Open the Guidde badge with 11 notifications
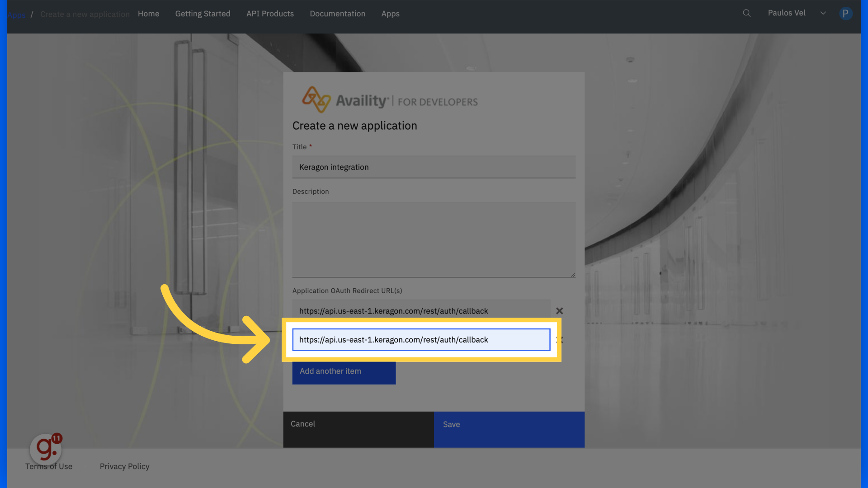The image size is (868, 488). point(46,448)
